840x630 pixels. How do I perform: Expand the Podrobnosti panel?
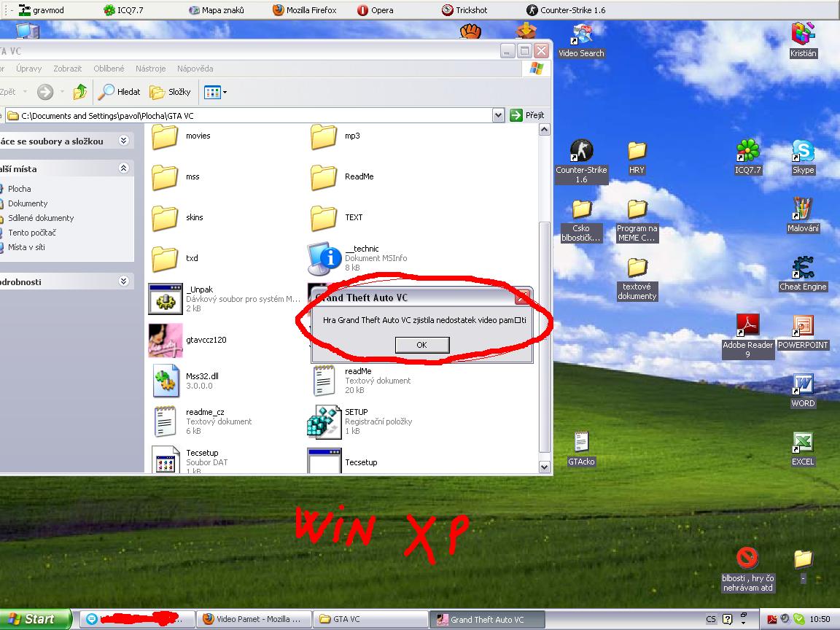click(x=124, y=281)
